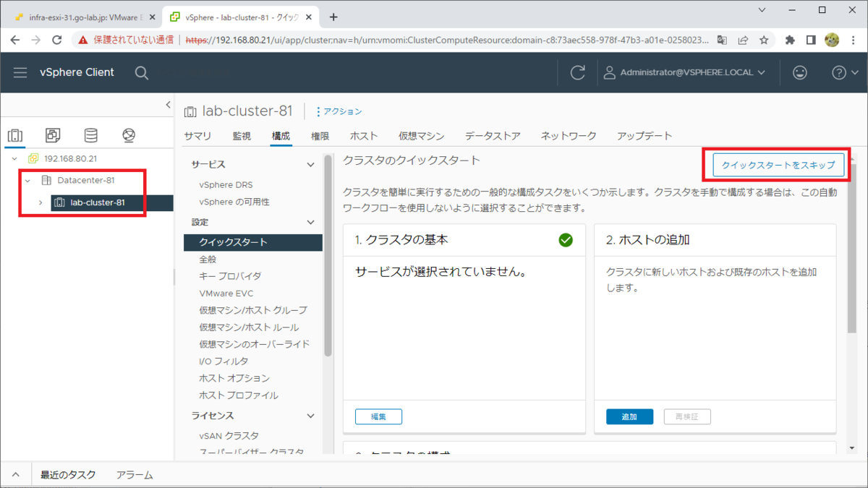Select Hosts and Clusters inventory icon

(x=15, y=135)
